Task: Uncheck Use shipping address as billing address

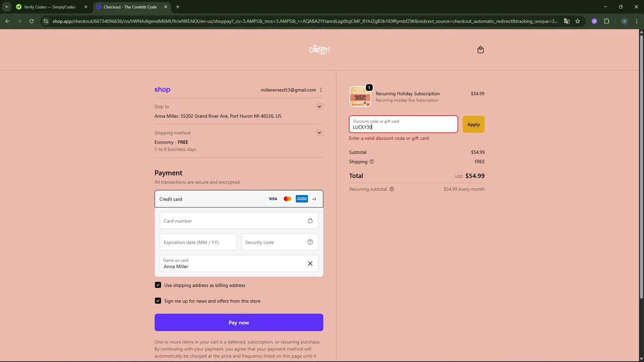Action: click(158, 285)
